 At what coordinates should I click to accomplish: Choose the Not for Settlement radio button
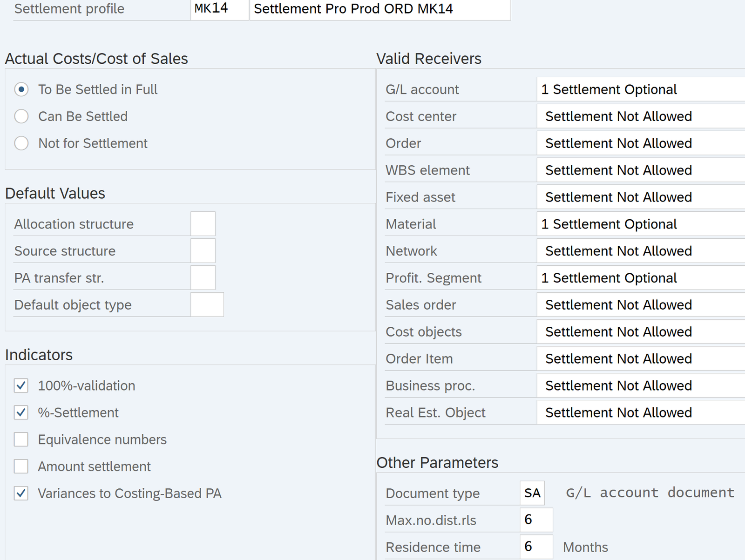click(21, 143)
